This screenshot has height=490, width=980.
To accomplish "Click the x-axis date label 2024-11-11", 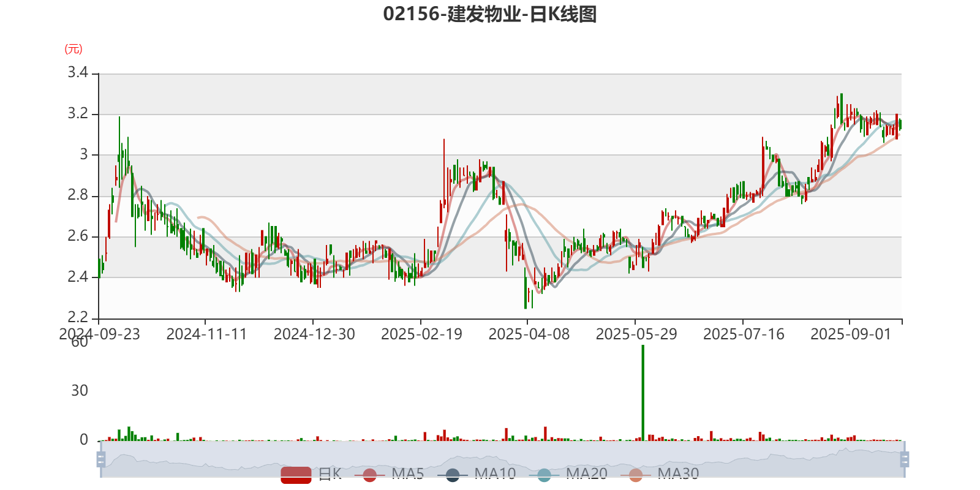I will [206, 334].
